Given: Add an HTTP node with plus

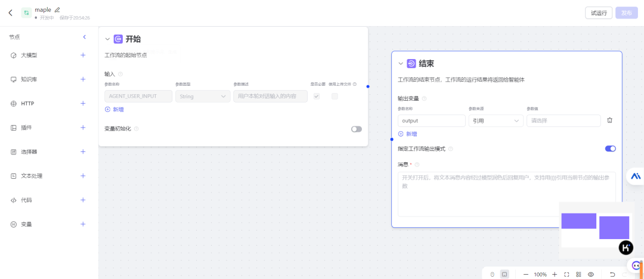Looking at the screenshot, I should 83,104.
